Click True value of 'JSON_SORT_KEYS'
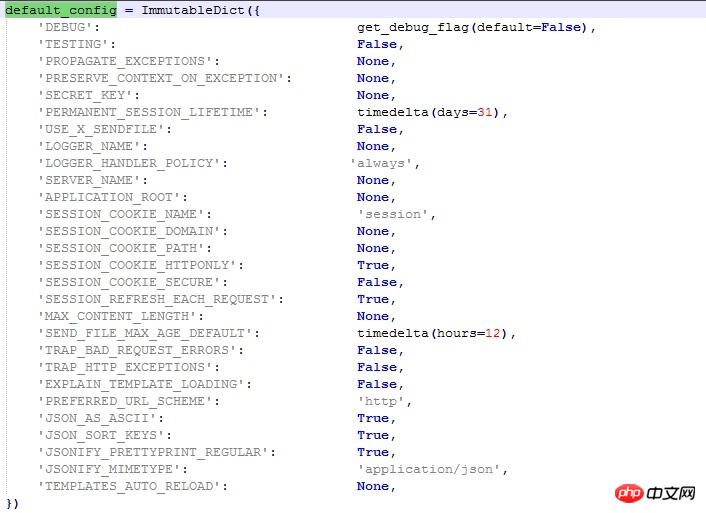Image resolution: width=706 pixels, height=513 pixels. 373,435
